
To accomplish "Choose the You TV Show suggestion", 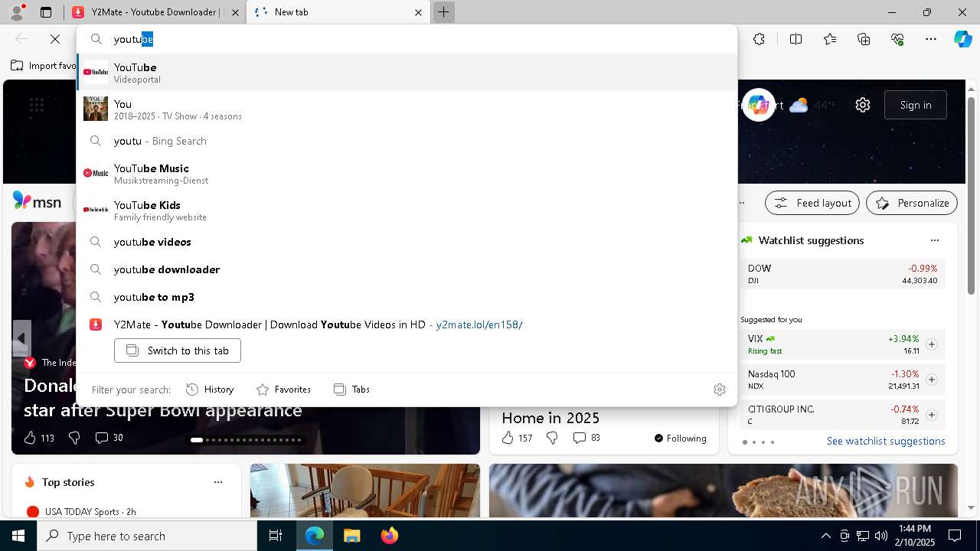I will (407, 109).
